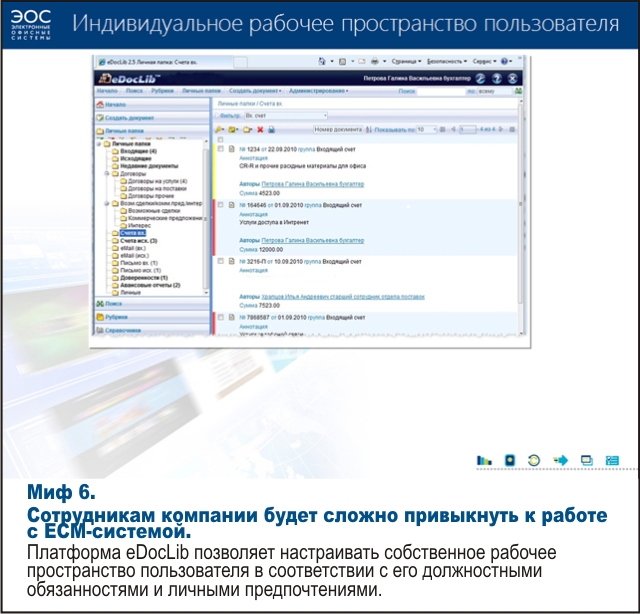Collapse the 'Возм.сделки' tree folder
This screenshot has width=640, height=614.
(107, 203)
